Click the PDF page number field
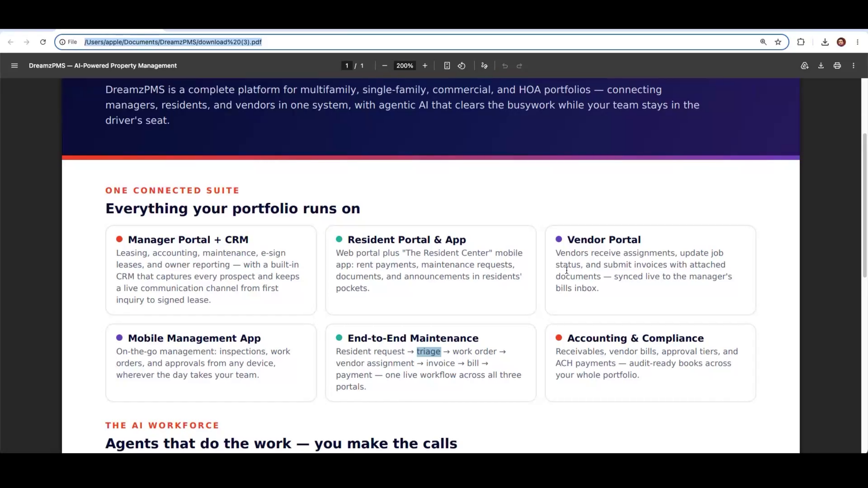The width and height of the screenshot is (868, 488). [x=346, y=65]
